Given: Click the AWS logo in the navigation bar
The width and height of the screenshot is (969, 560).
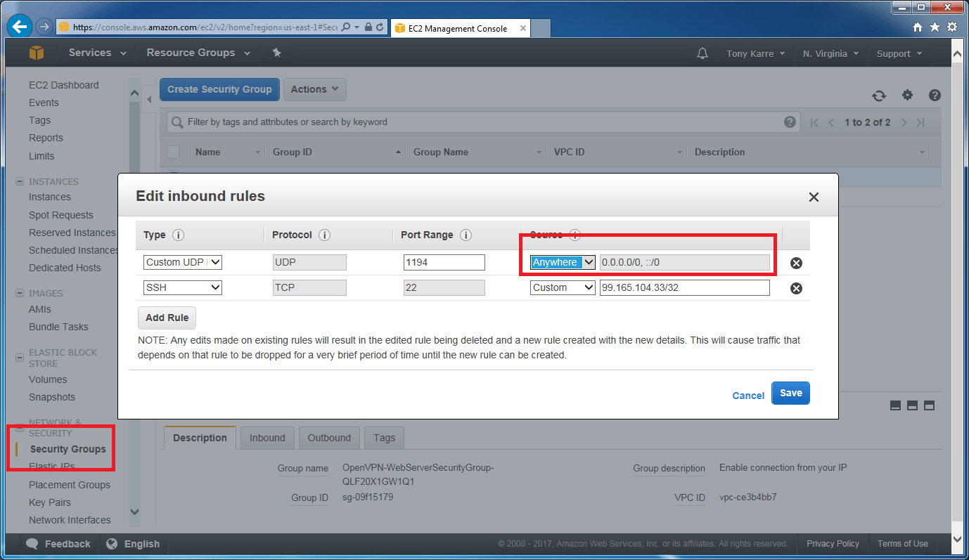Looking at the screenshot, I should (36, 52).
